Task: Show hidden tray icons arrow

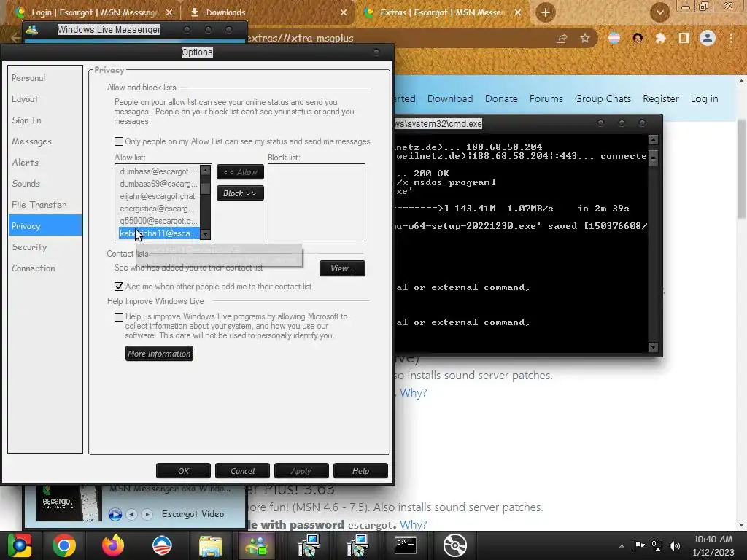Action: (x=622, y=546)
